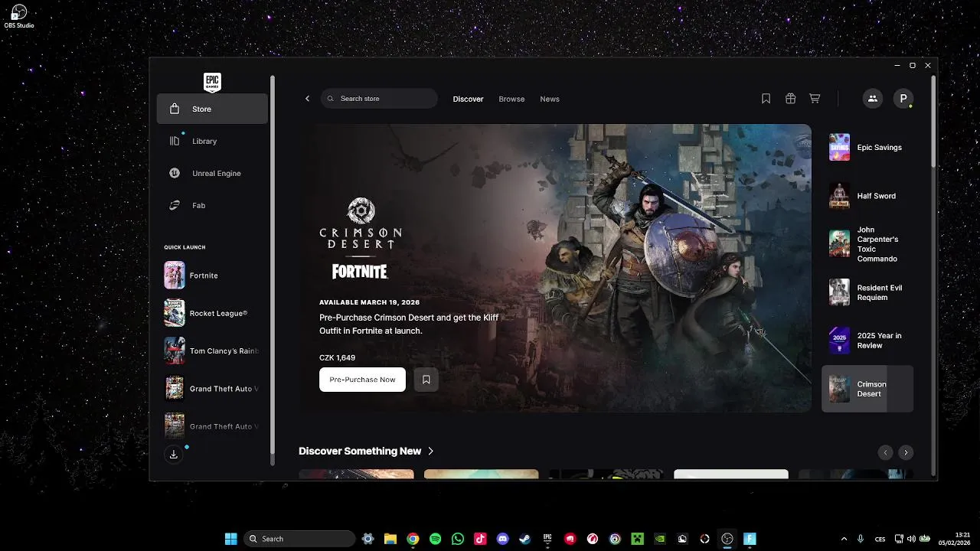Viewport: 980px width, 551px height.
Task: Open OBS Studio desktop shortcut
Action: coord(19,16)
